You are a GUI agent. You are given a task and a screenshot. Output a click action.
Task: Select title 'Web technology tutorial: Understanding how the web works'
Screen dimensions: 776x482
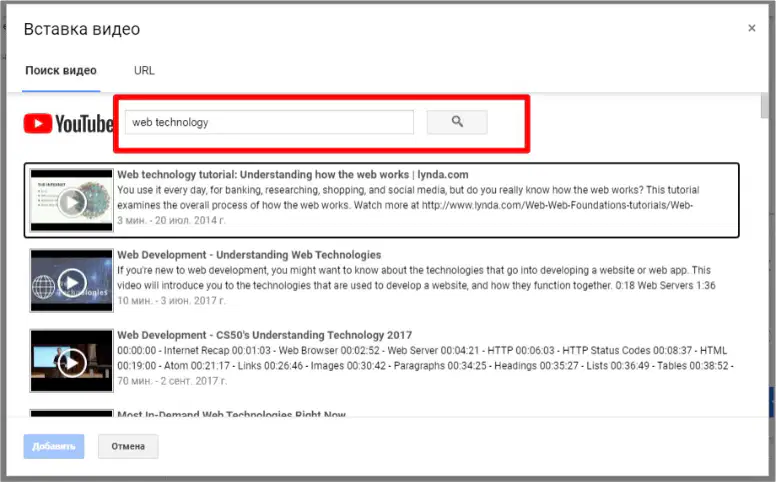click(x=292, y=174)
